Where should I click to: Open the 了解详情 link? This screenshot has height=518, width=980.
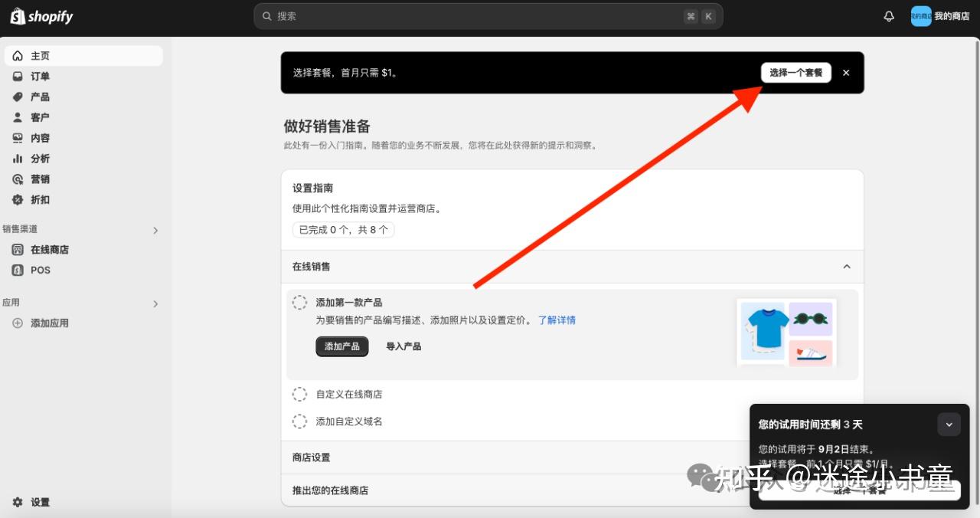[557, 320]
